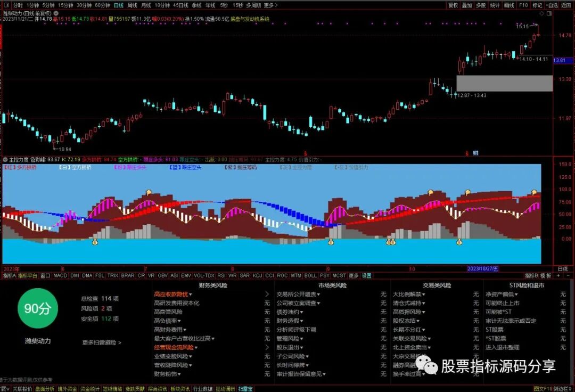Click the 2023/10/27 date marker on axis
The height and width of the screenshot is (392, 575).
(x=482, y=269)
